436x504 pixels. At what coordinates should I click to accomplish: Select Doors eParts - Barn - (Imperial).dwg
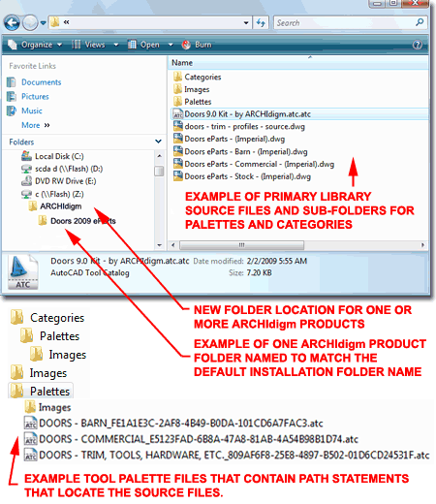tap(246, 151)
